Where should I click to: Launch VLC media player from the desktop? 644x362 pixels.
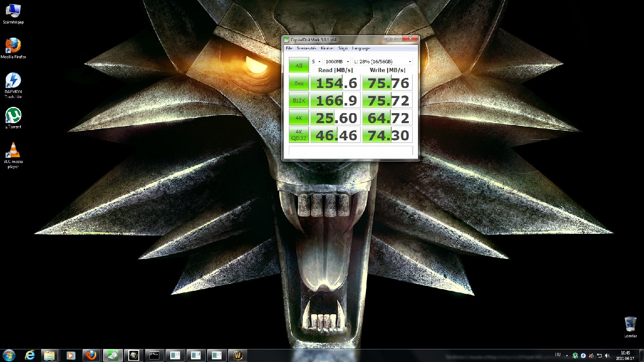(13, 155)
